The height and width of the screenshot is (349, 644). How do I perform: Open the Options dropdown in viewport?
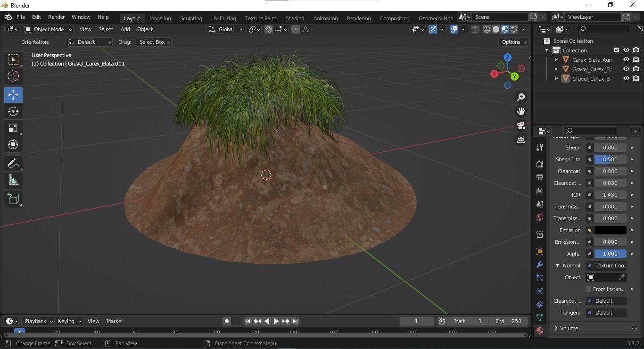(514, 42)
